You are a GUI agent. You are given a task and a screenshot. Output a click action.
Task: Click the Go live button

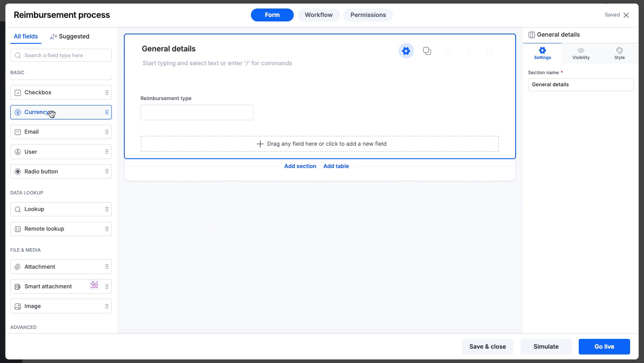coord(604,346)
